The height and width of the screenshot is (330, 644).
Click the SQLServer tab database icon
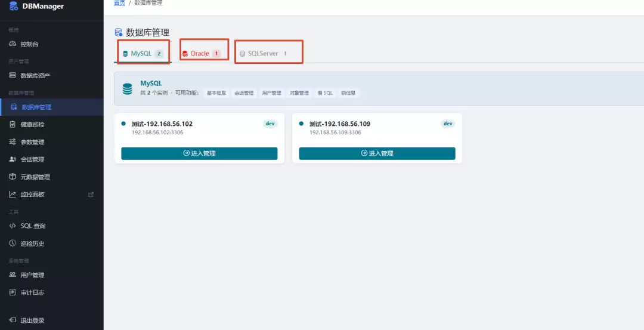coord(242,54)
